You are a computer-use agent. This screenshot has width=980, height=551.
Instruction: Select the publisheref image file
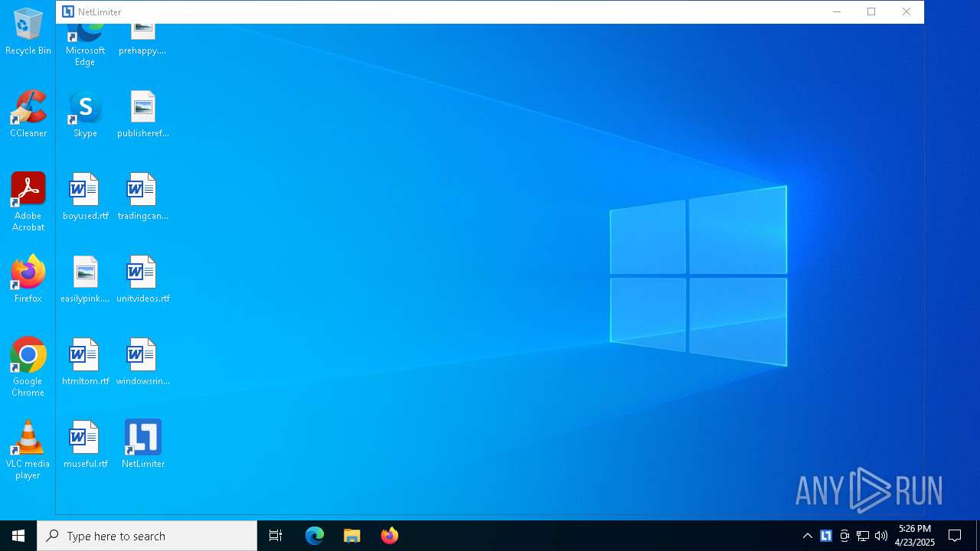[x=142, y=115]
